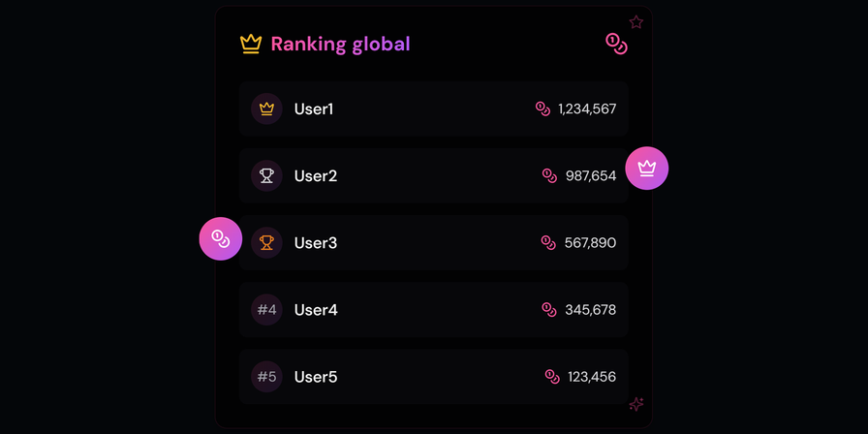Click the floating pink crown badge
Screen dimensions: 868x434
pos(646,169)
